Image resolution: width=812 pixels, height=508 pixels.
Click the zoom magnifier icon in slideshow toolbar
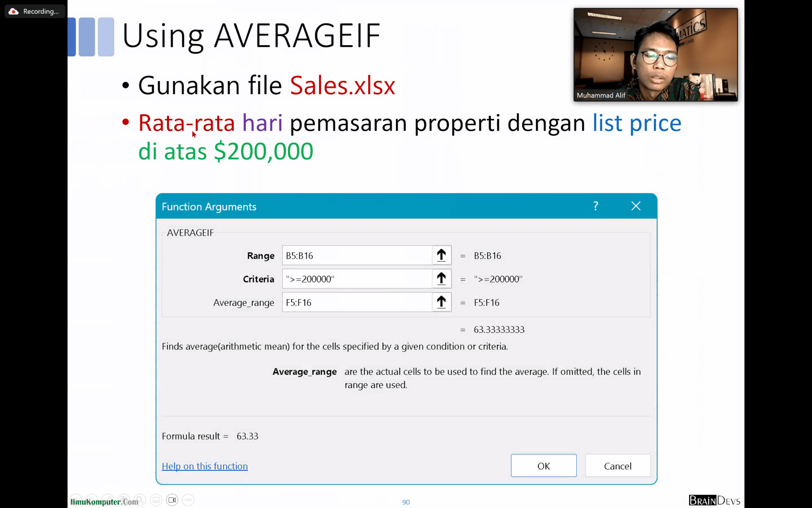pyautogui.click(x=140, y=500)
